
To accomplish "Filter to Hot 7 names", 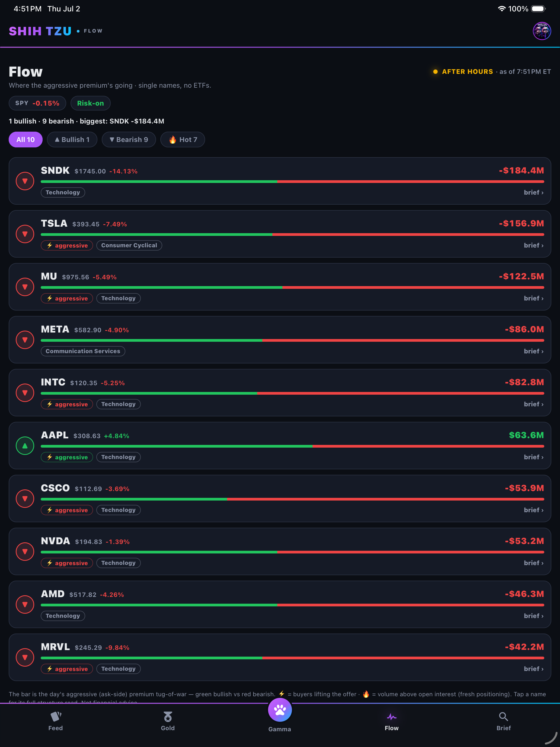I will click(183, 140).
